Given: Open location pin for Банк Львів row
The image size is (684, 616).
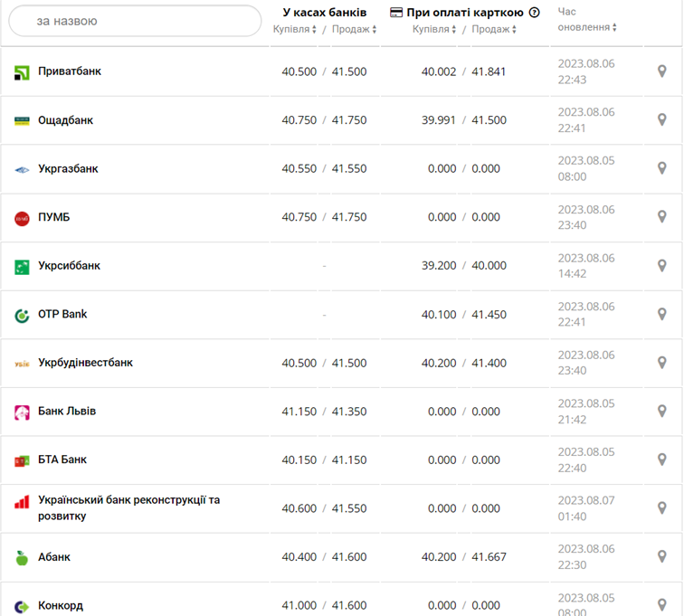Looking at the screenshot, I should click(x=661, y=412).
